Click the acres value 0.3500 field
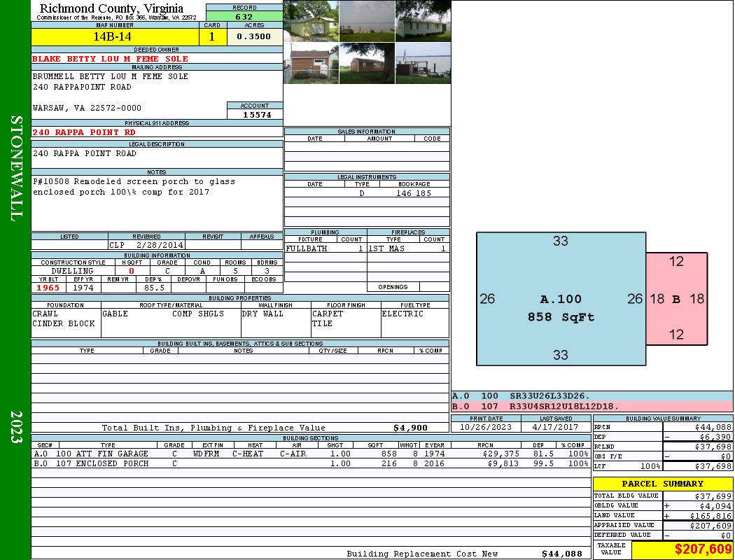 pyautogui.click(x=254, y=37)
